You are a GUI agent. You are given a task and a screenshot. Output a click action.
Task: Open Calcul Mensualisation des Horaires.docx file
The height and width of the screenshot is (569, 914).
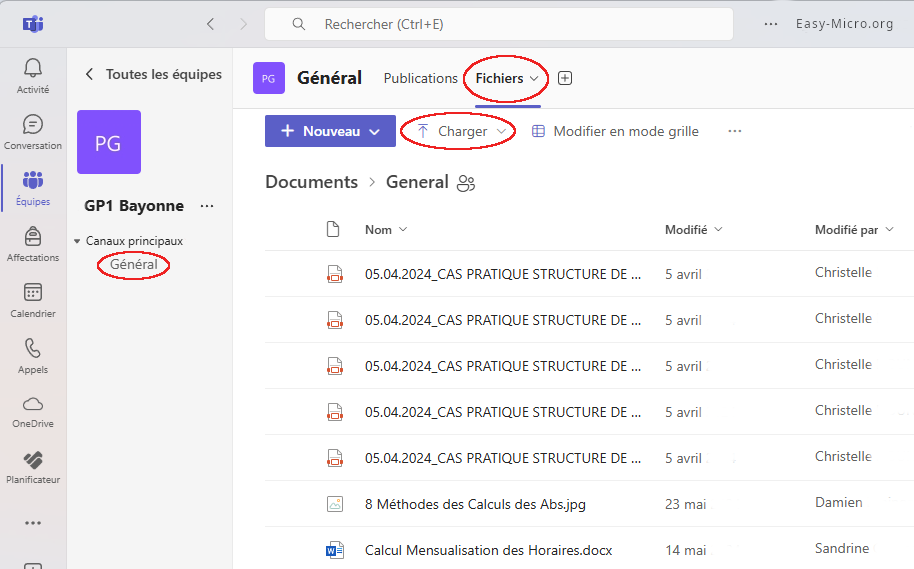[x=488, y=550]
